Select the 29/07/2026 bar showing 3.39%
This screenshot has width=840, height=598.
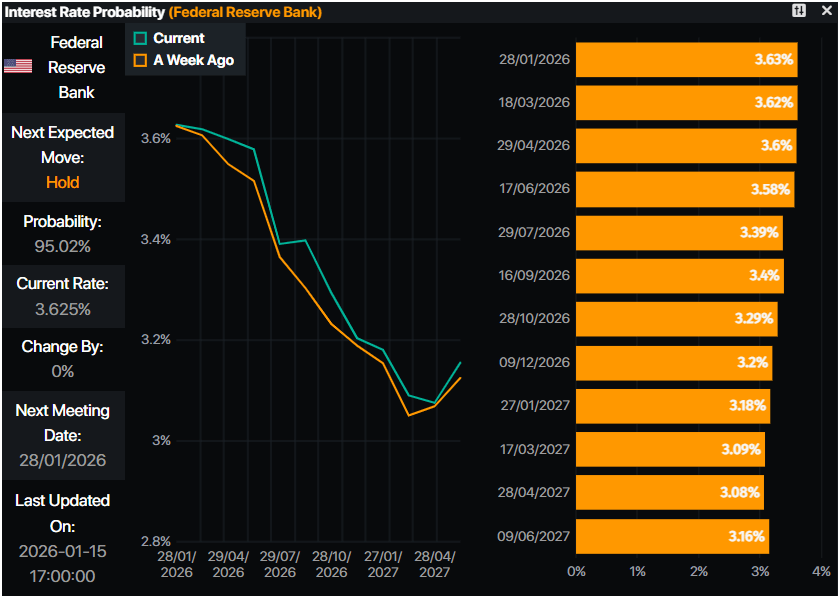pos(679,233)
